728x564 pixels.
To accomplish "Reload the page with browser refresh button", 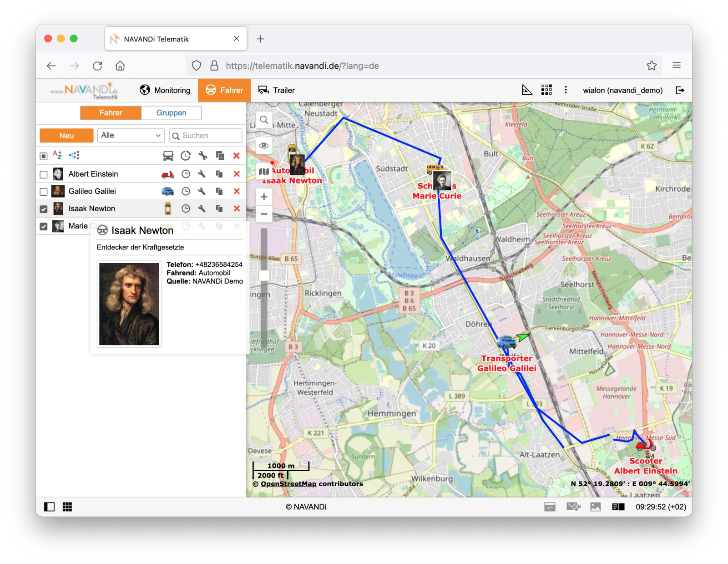I will click(x=97, y=66).
